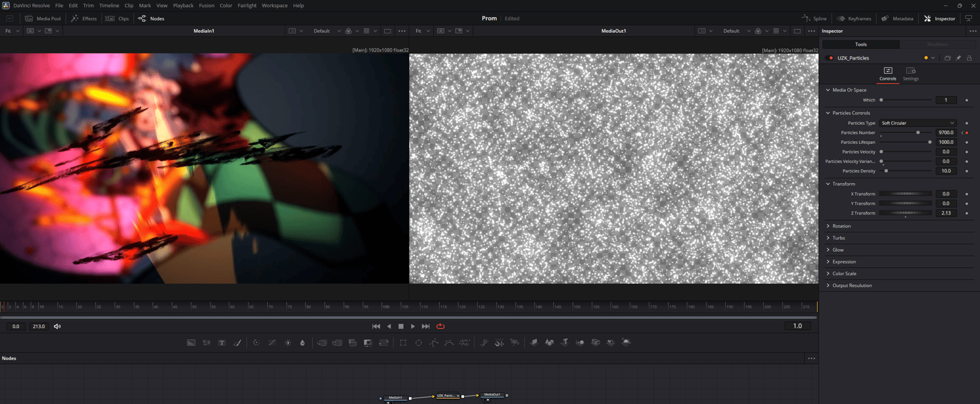Image resolution: width=980 pixels, height=404 pixels.
Task: Expand the Rotation section
Action: point(841,226)
